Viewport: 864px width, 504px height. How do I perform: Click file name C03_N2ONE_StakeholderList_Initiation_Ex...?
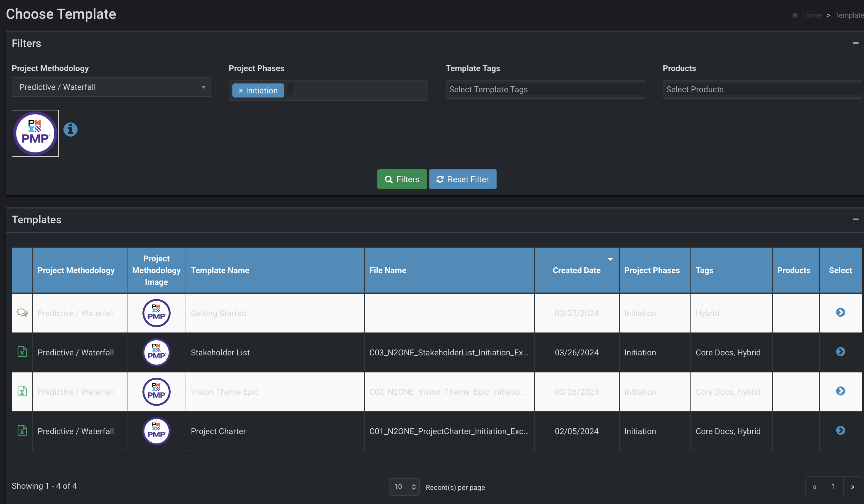pos(448,352)
